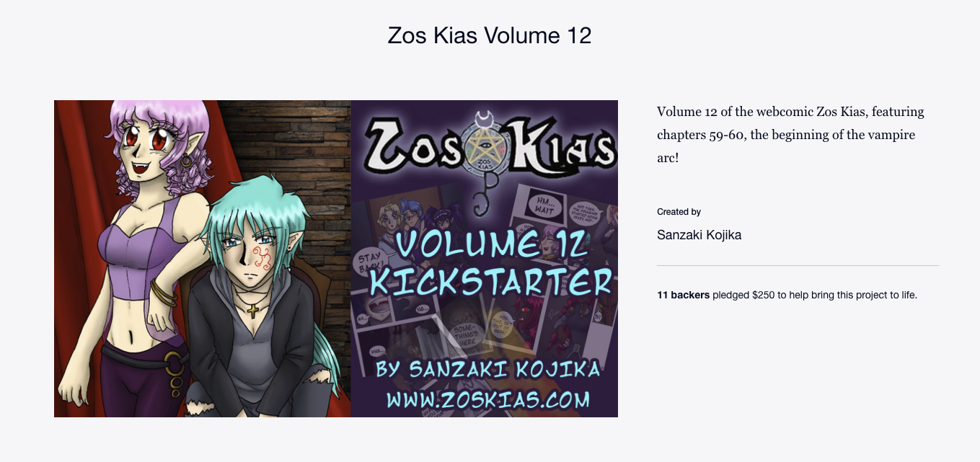This screenshot has height=462, width=980.
Task: Click the "By Sanzaki Kojika" image caption
Action: pyautogui.click(x=488, y=369)
